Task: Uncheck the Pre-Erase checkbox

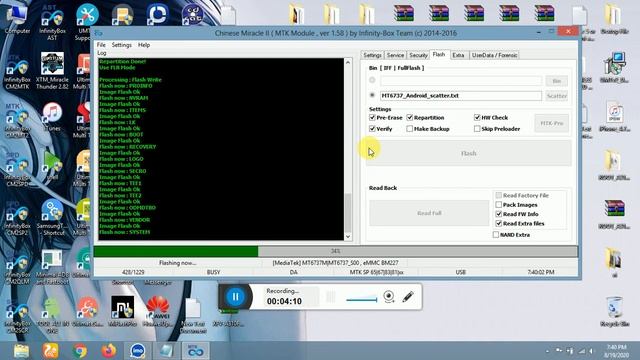Action: (372, 118)
